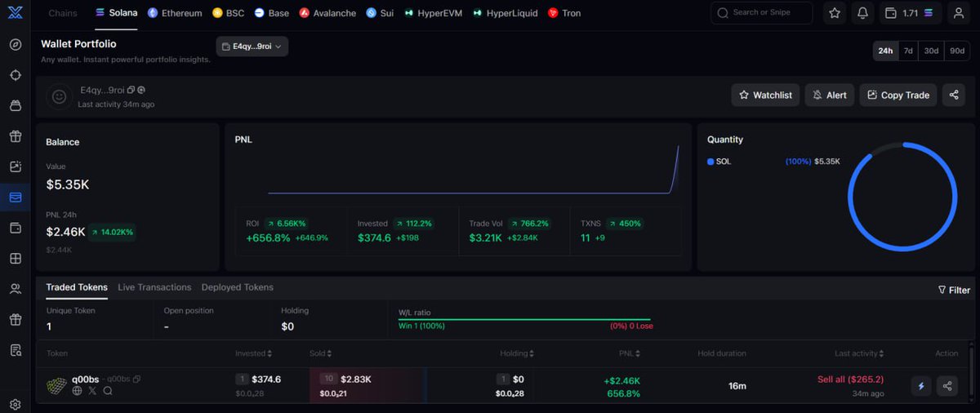This screenshot has width=980, height=413.
Task: Switch to the Tron chain
Action: [x=564, y=13]
